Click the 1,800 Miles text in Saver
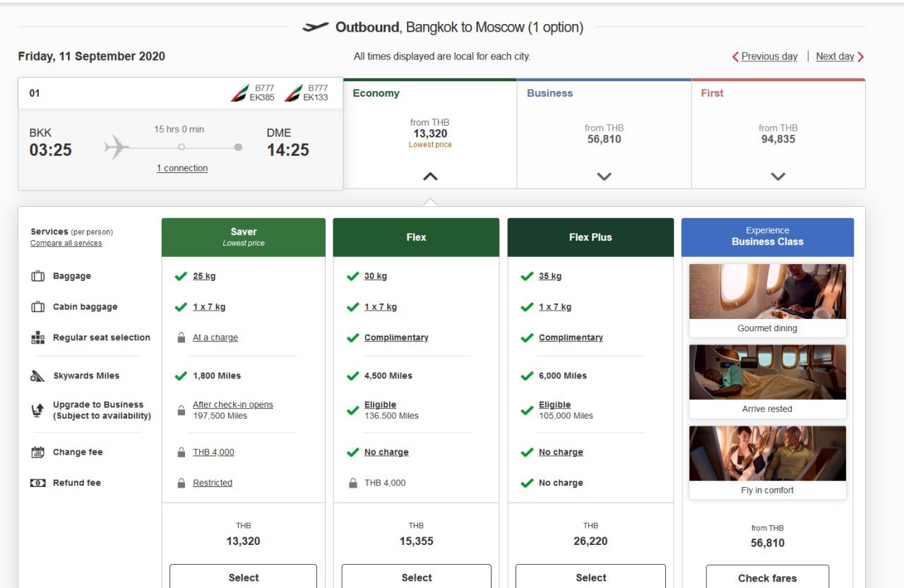904x588 pixels. pyautogui.click(x=217, y=376)
